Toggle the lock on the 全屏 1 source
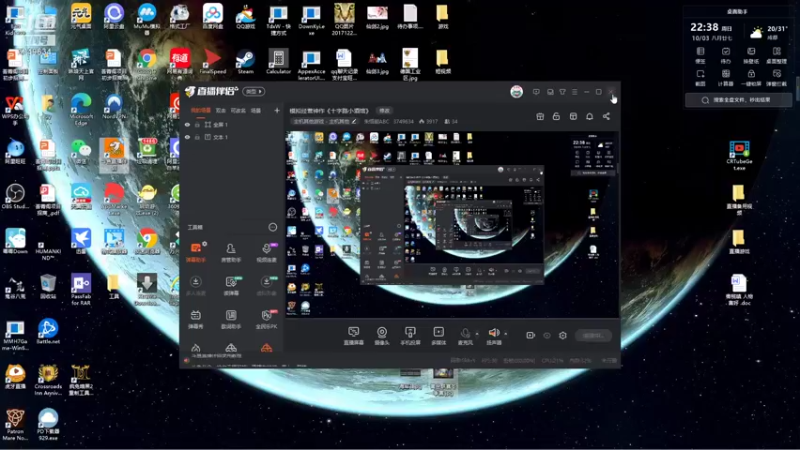Image resolution: width=800 pixels, height=450 pixels. click(197, 124)
